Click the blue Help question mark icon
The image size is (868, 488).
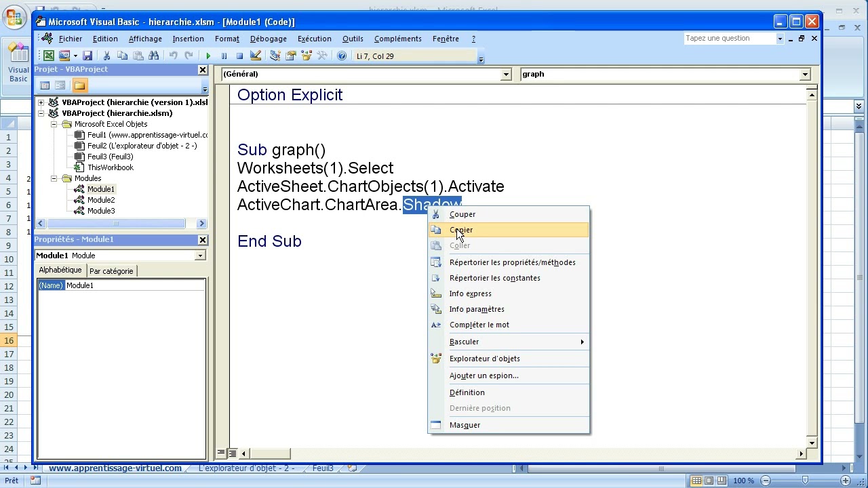tap(342, 56)
